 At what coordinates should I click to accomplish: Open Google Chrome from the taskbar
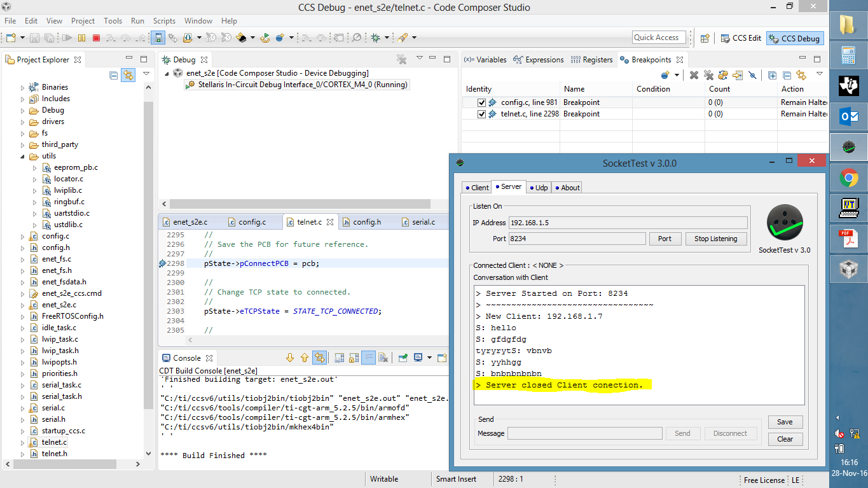click(848, 179)
